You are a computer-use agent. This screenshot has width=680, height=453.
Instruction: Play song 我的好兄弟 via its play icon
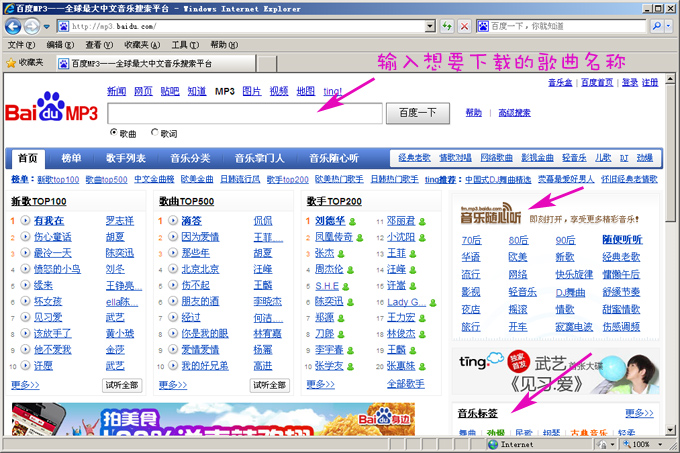(x=173, y=365)
